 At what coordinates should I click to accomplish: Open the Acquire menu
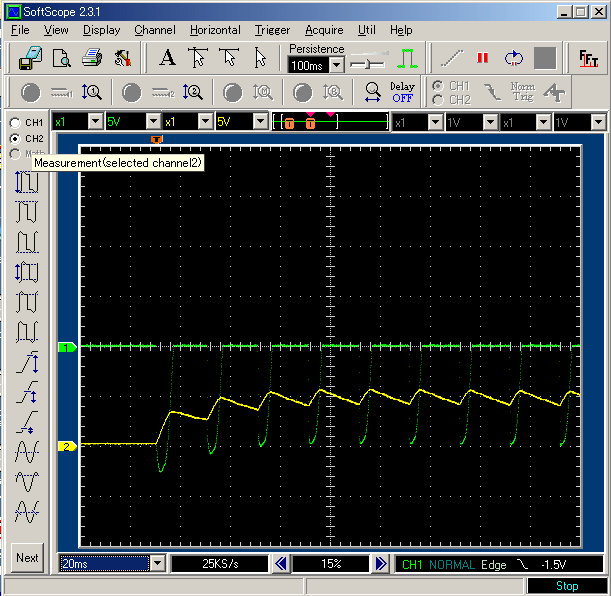coord(324,30)
